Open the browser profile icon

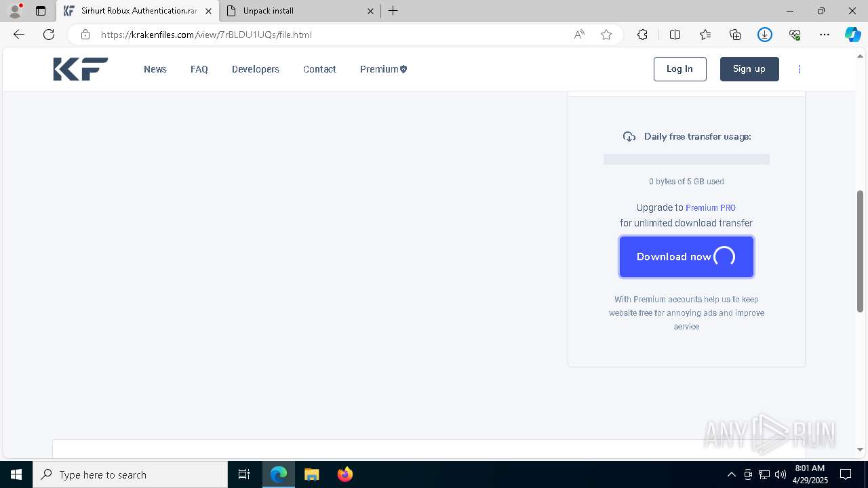click(x=15, y=11)
